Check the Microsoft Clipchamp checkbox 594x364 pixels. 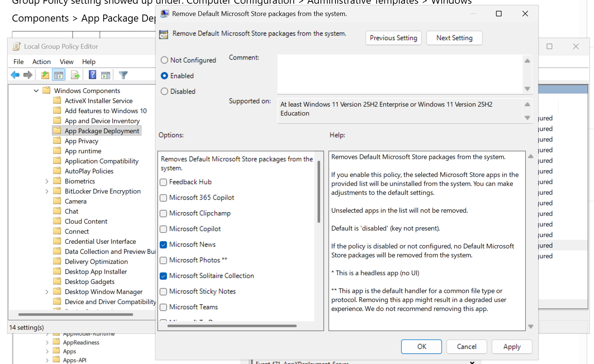163,214
